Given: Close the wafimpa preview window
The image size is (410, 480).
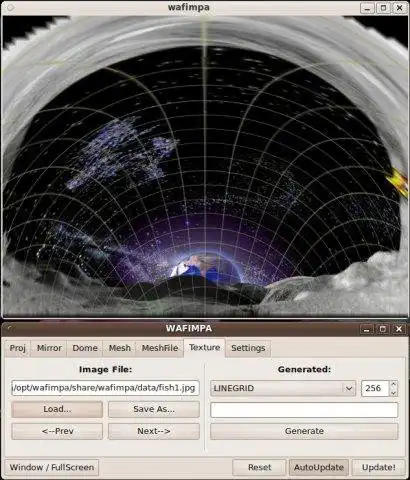Looking at the screenshot, I should [399, 8].
